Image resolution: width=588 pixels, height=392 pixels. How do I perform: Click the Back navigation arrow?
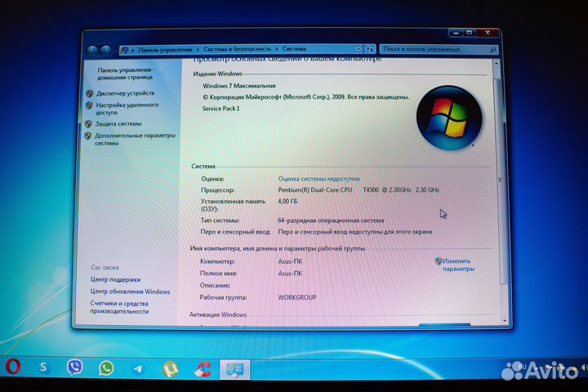tap(91, 50)
